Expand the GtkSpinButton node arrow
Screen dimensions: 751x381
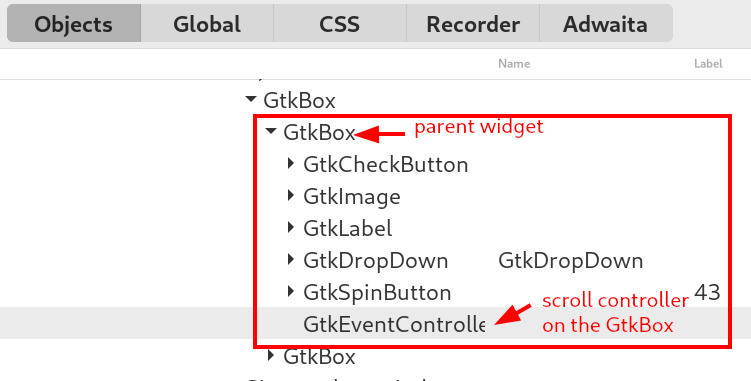coord(290,291)
